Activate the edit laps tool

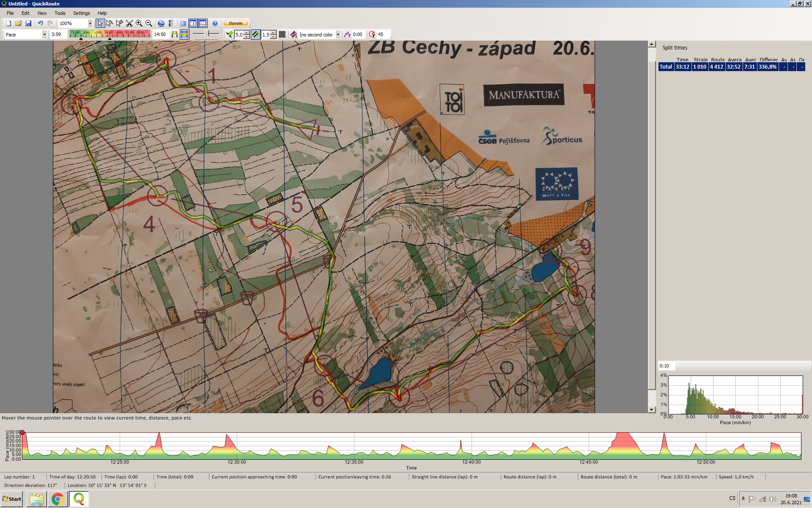(119, 23)
